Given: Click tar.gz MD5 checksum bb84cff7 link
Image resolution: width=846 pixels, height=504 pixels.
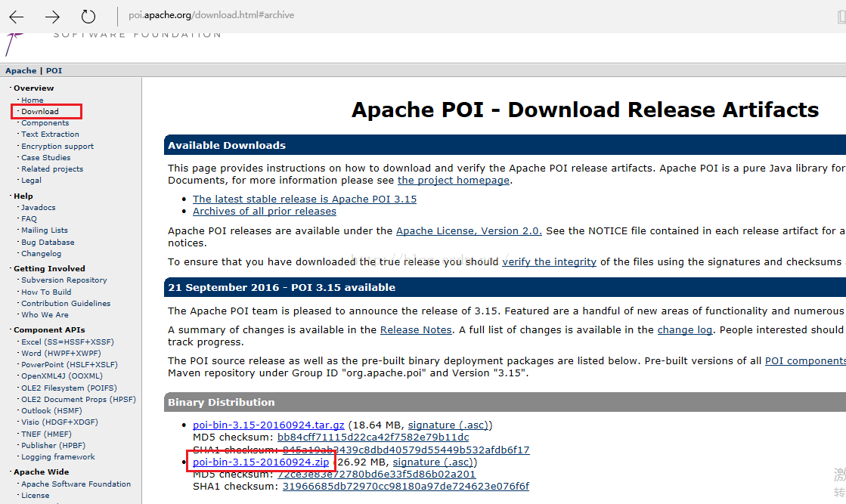Looking at the screenshot, I should pos(373,438).
